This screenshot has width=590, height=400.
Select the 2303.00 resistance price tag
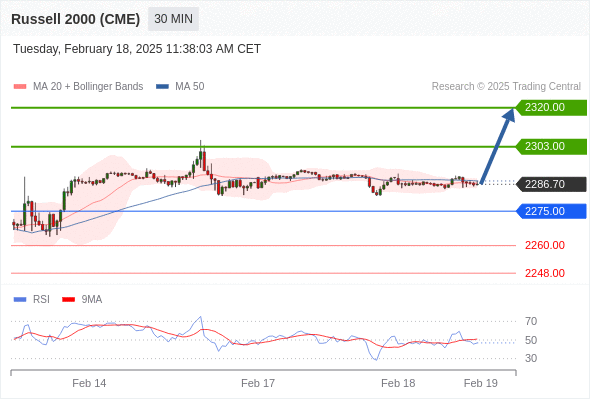point(551,146)
